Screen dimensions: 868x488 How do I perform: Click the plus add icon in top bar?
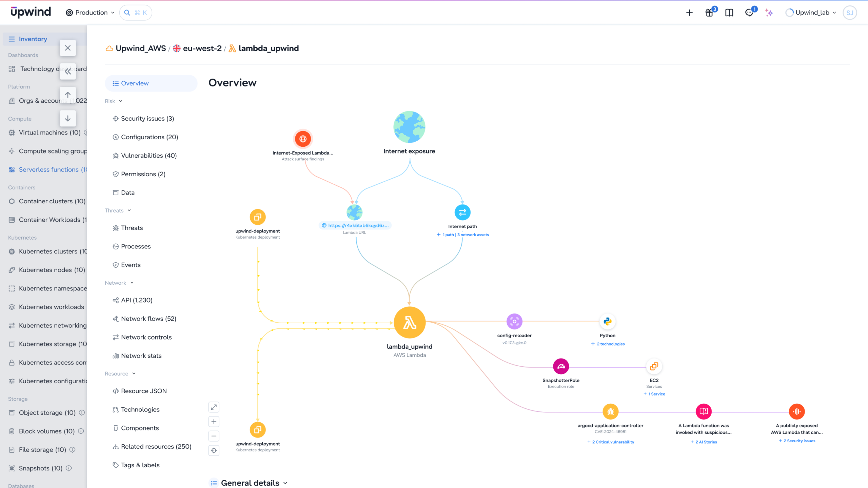(x=689, y=13)
